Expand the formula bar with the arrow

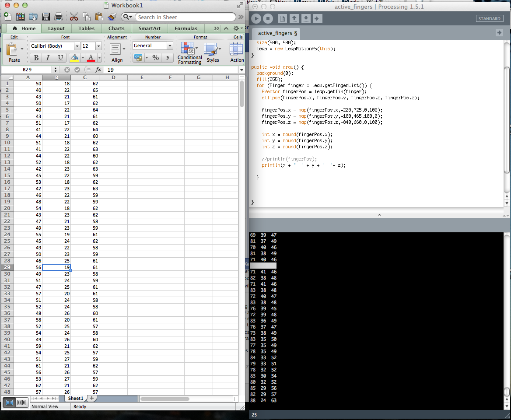(241, 70)
